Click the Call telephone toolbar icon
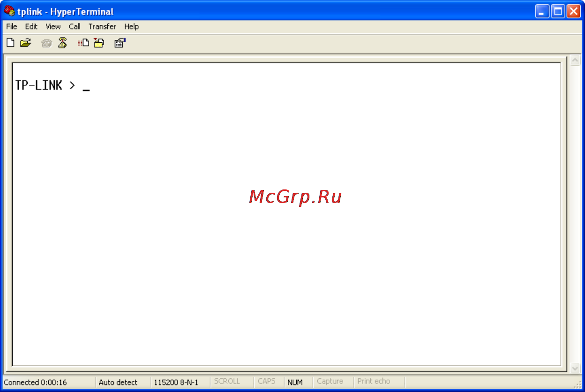Viewport: 585px width, 392px height. (x=46, y=43)
